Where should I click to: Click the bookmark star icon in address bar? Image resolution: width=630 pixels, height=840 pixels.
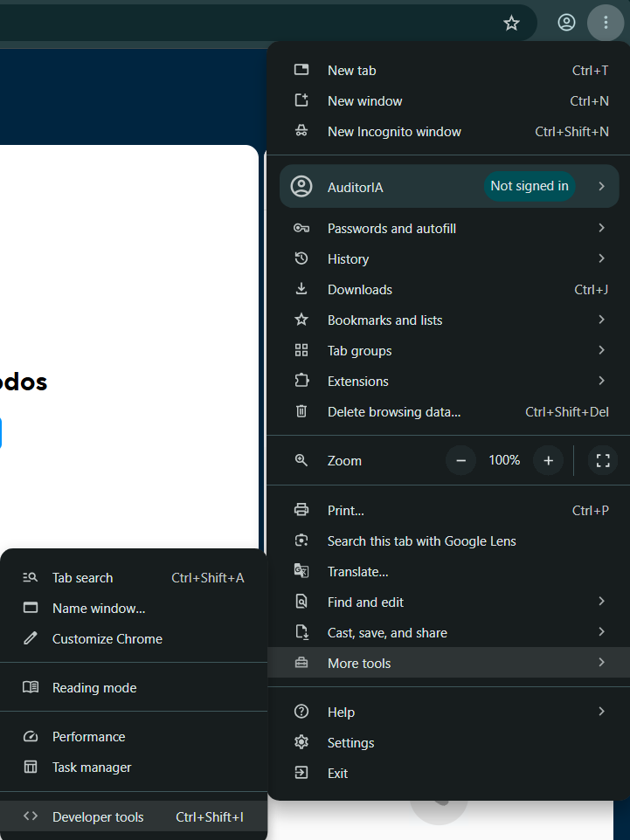511,23
